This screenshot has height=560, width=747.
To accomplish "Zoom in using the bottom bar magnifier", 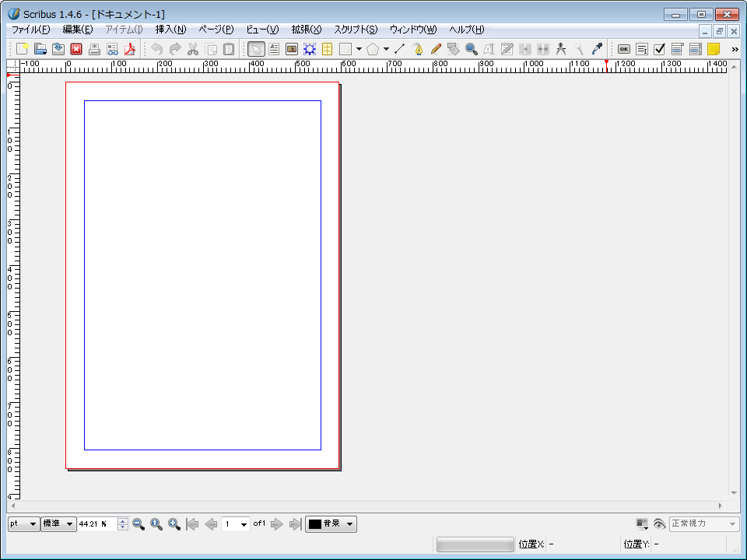I will (174, 524).
